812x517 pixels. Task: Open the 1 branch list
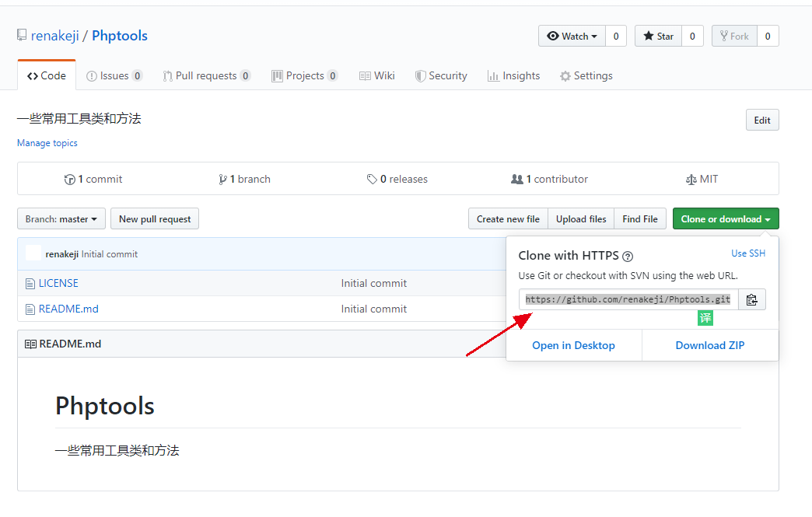pyautogui.click(x=244, y=179)
